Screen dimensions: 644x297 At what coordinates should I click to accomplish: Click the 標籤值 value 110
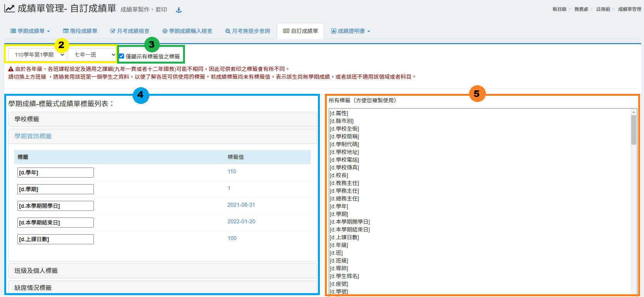[x=232, y=171]
